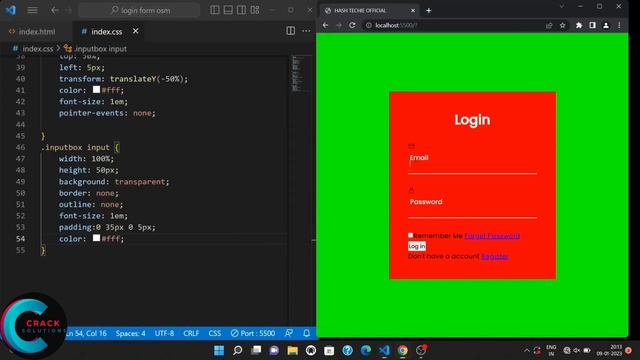Change language mode CSS in status bar

click(215, 333)
